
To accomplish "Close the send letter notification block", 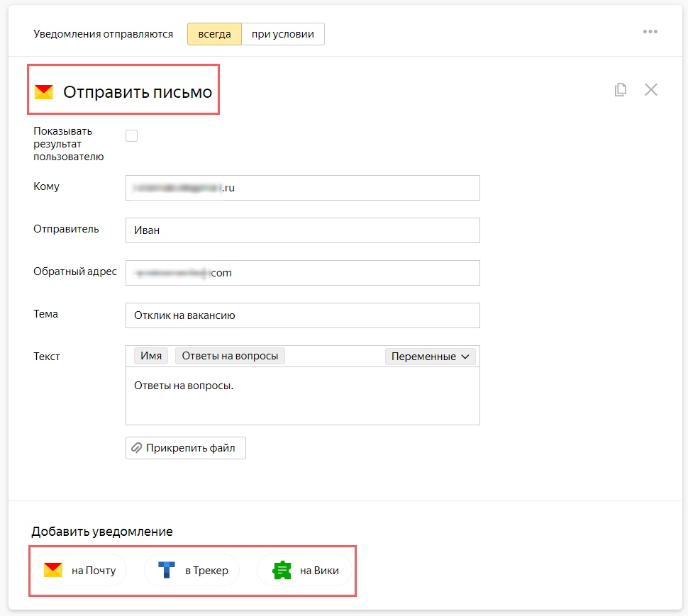I will pyautogui.click(x=650, y=89).
